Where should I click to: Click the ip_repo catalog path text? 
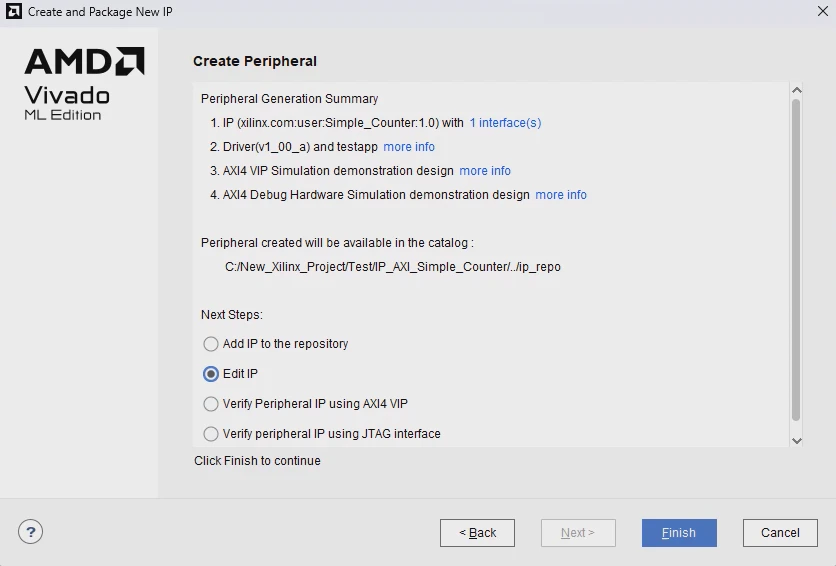[393, 267]
